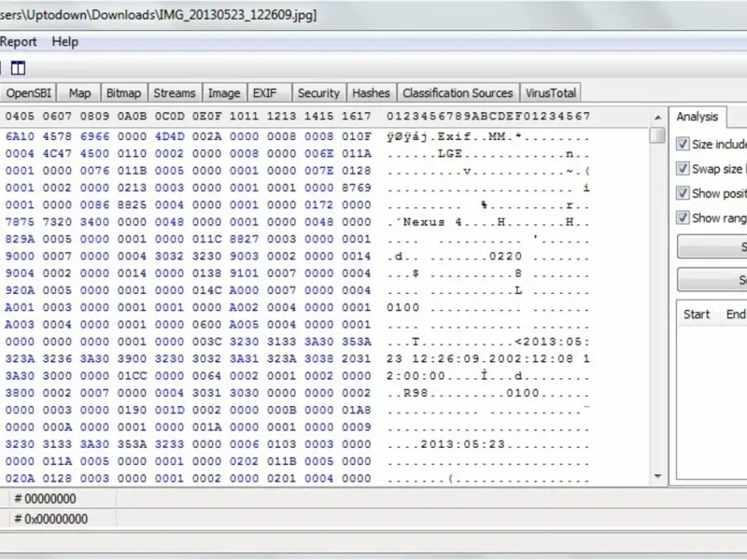Click the Start column header
Image resolution: width=747 pixels, height=560 pixels.
point(697,315)
